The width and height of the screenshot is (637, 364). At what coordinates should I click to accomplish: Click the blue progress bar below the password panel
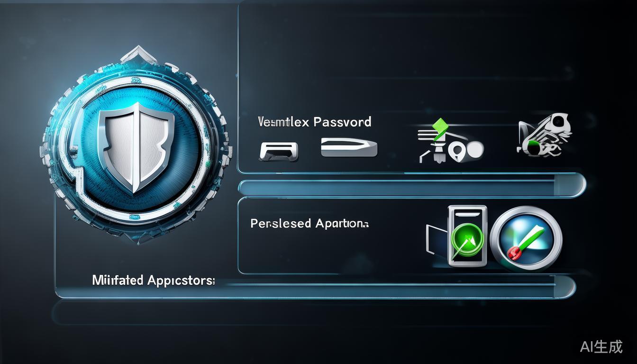[x=411, y=187]
